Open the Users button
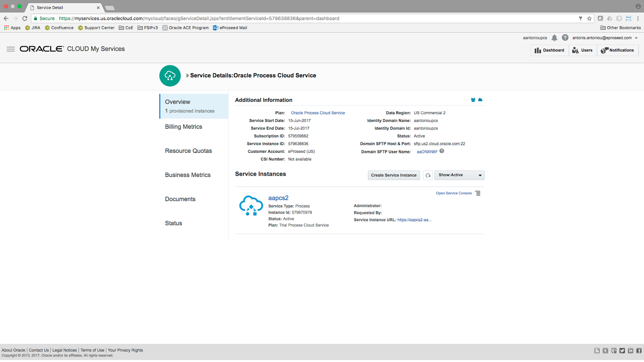Viewport: 644px width, 362px height. click(x=582, y=50)
